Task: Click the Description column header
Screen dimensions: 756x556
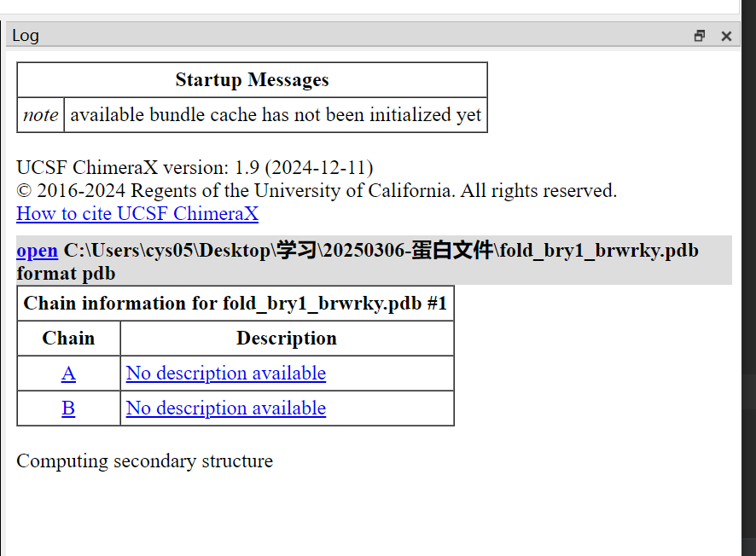Action: (287, 339)
